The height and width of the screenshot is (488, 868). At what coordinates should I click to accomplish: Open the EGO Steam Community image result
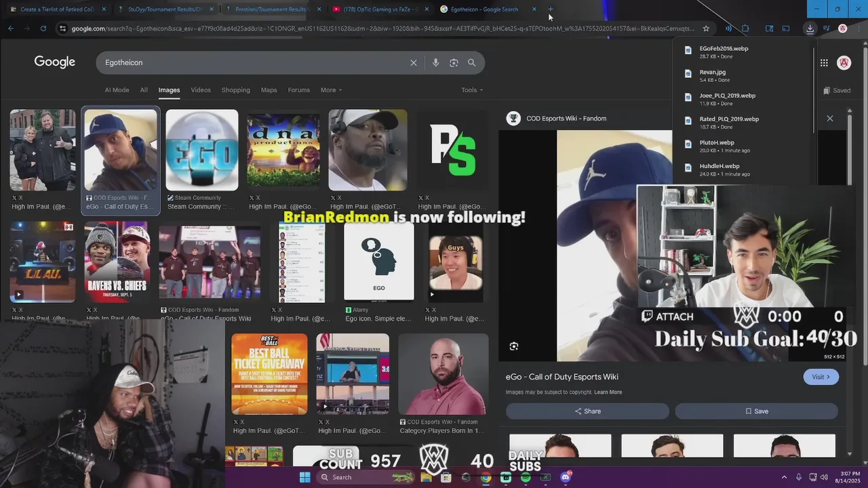pyautogui.click(x=202, y=150)
